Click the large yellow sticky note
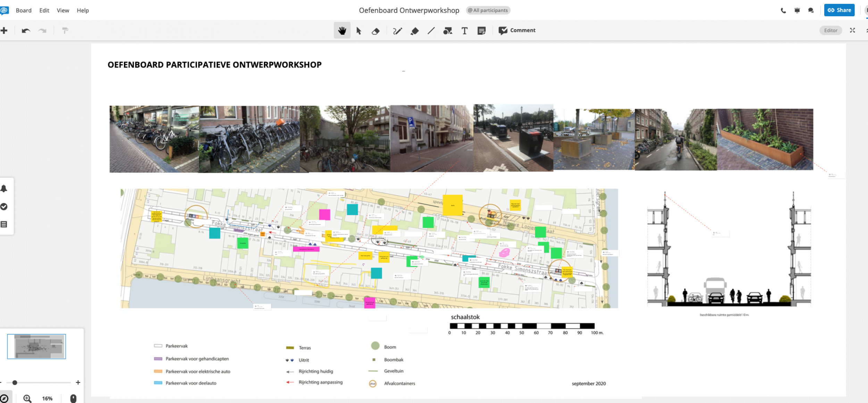This screenshot has width=868, height=403. click(452, 205)
